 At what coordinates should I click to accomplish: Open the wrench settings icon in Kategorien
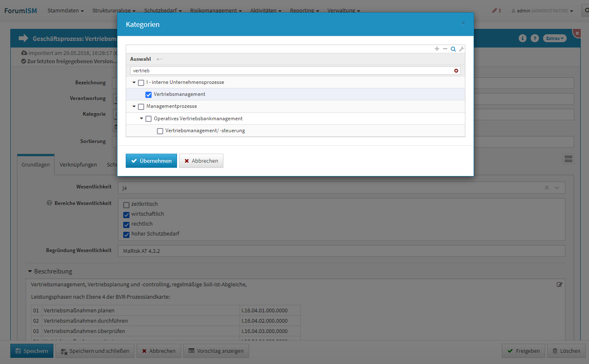[x=462, y=49]
